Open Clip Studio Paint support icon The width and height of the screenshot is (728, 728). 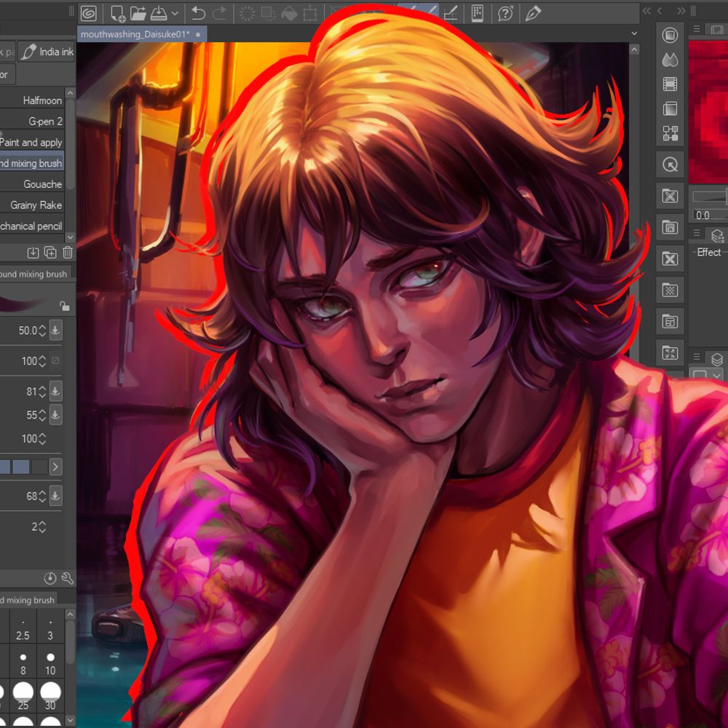tap(505, 13)
